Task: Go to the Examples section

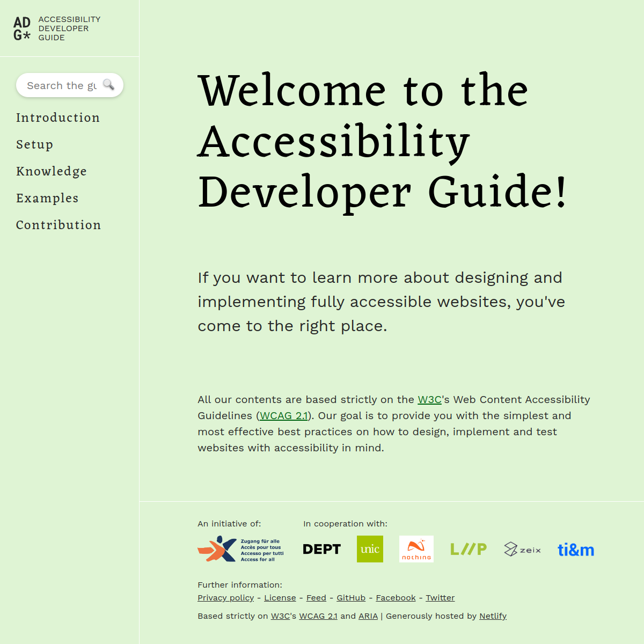Action: tap(47, 199)
